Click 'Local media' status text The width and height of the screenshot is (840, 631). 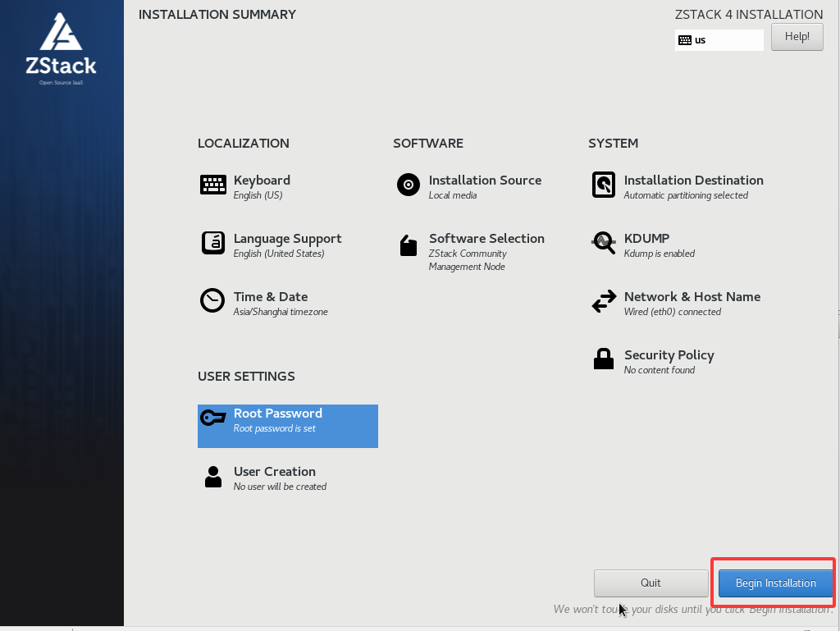452,195
